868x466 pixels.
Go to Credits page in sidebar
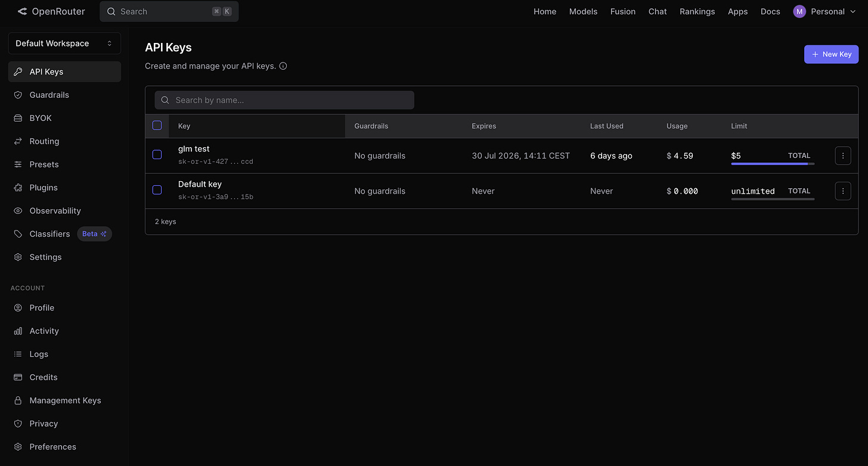click(x=64, y=377)
